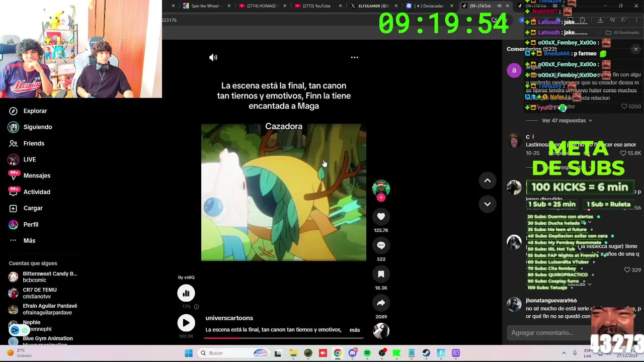Show hidden system tray icons

[x=564, y=353]
